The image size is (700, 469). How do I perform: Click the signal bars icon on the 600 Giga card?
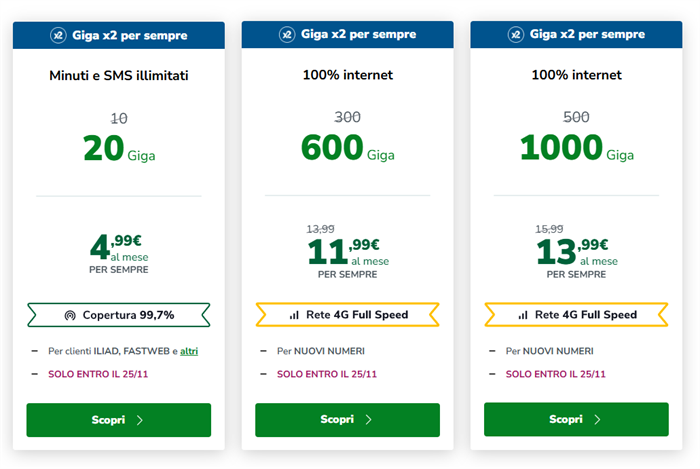(294, 315)
